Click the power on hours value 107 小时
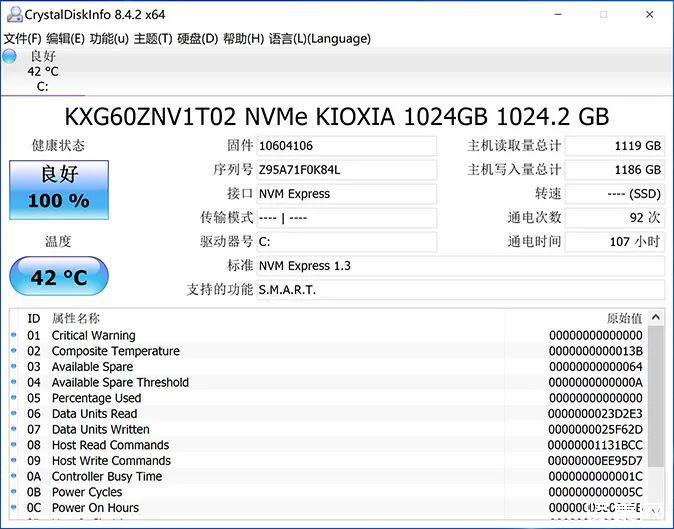The width and height of the screenshot is (674, 529). point(615,242)
